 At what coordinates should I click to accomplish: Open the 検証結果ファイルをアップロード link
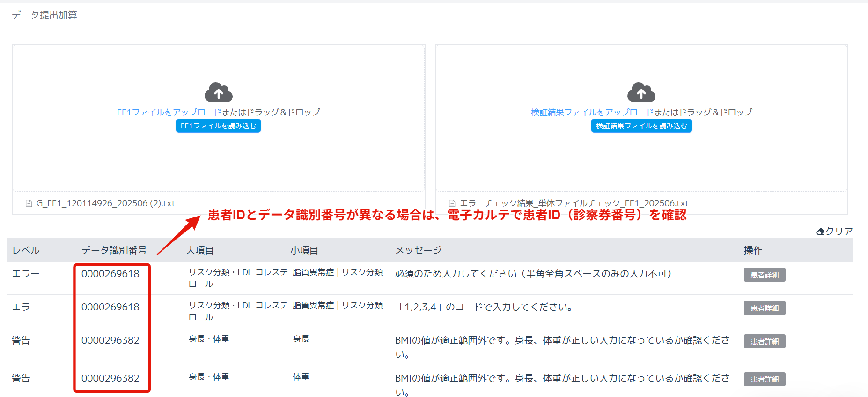click(x=592, y=112)
